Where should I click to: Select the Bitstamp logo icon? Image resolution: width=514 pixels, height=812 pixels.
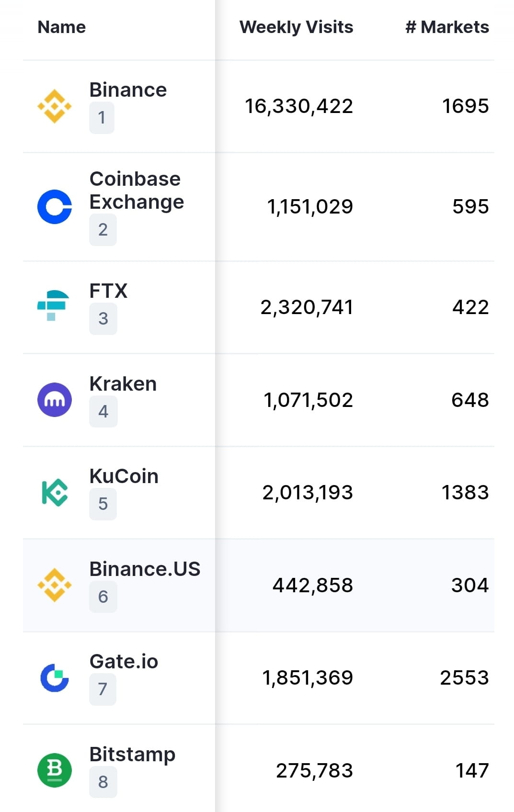pyautogui.click(x=54, y=769)
